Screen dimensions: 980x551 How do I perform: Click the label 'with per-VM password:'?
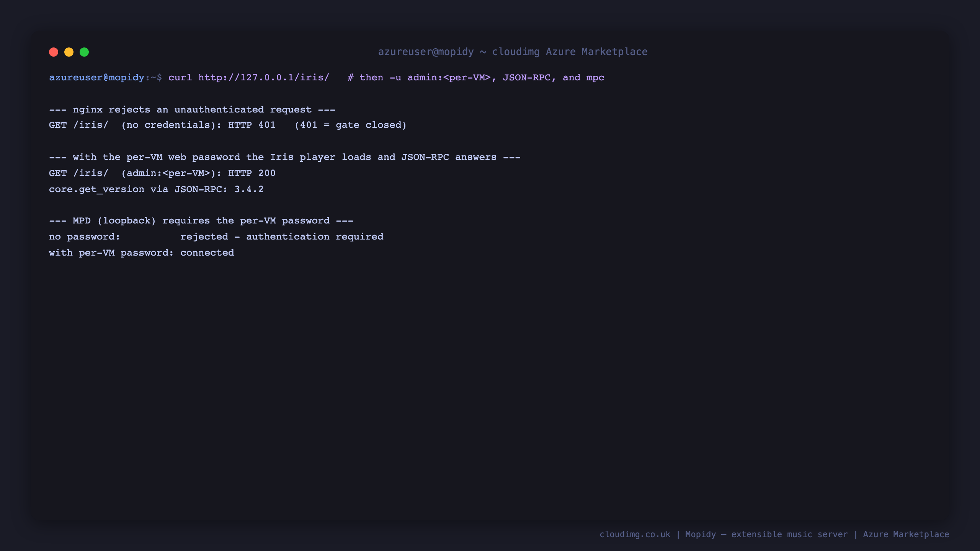(111, 253)
